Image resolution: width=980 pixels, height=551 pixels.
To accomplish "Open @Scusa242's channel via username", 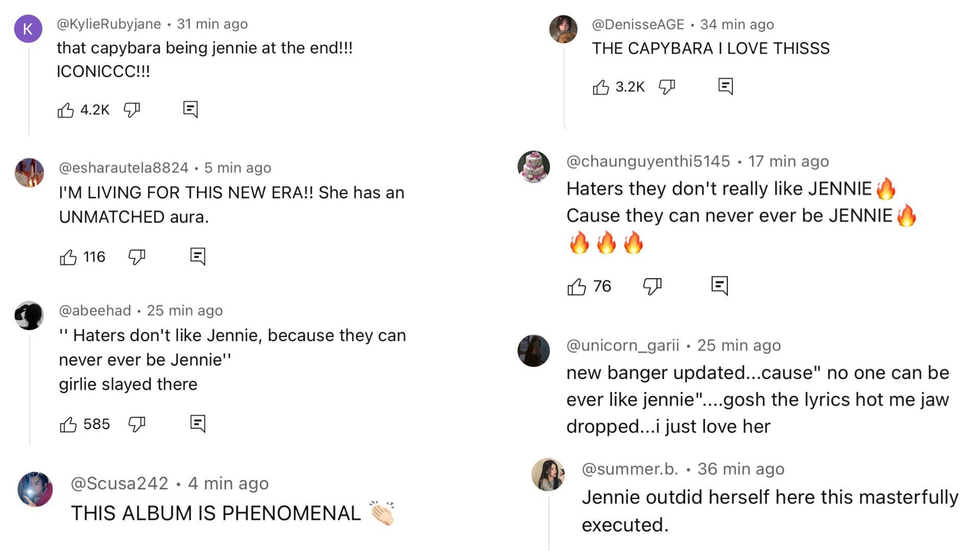I will (119, 483).
